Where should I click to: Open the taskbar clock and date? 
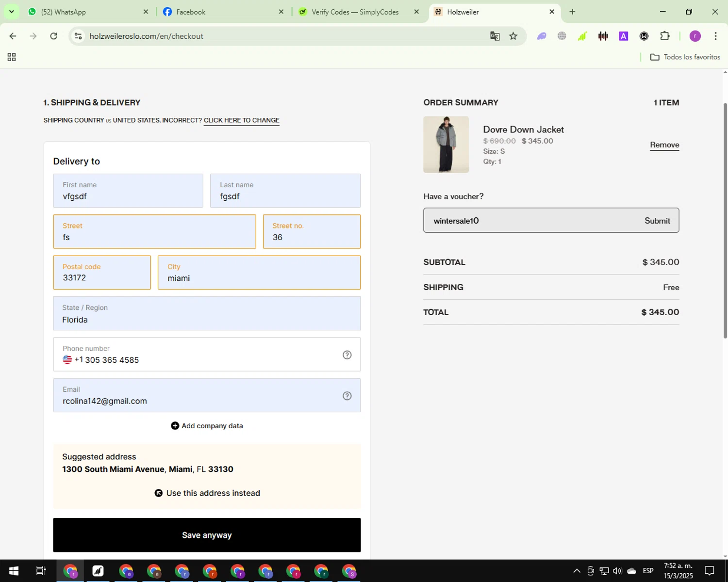tap(678, 571)
